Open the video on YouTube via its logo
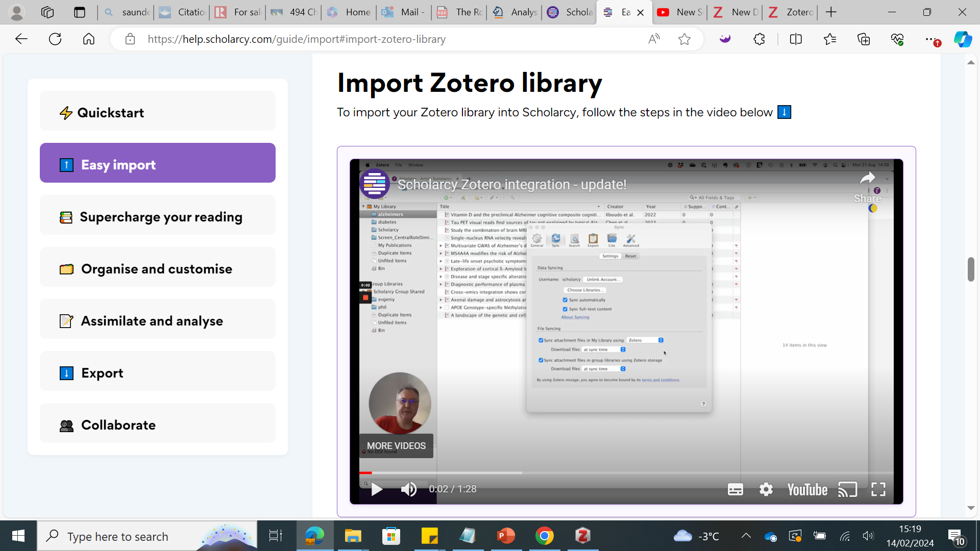The height and width of the screenshot is (551, 980). coord(807,489)
